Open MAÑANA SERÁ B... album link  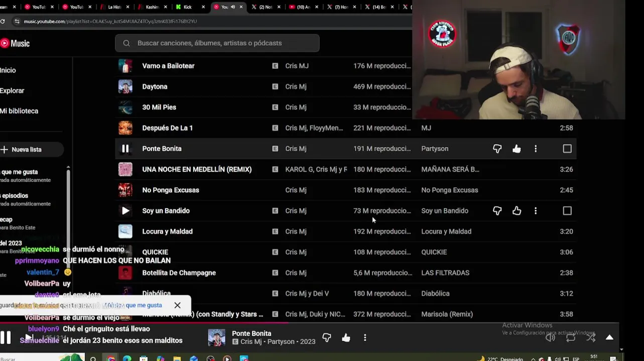[x=450, y=169]
